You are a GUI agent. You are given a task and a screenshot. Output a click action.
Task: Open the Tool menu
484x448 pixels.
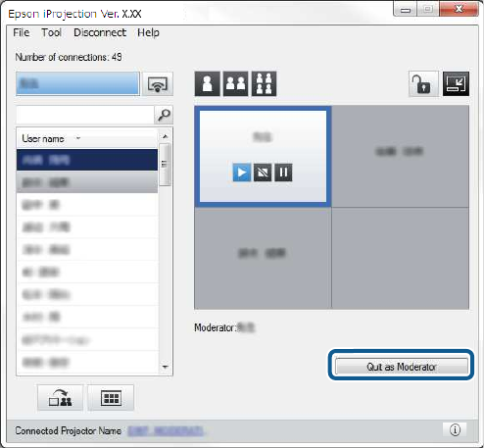[x=51, y=32]
